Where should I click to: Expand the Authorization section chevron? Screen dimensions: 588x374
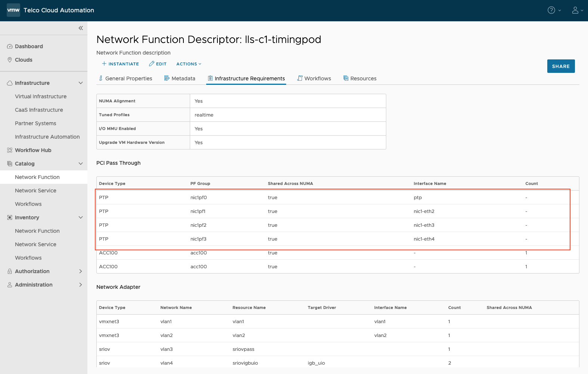click(81, 271)
